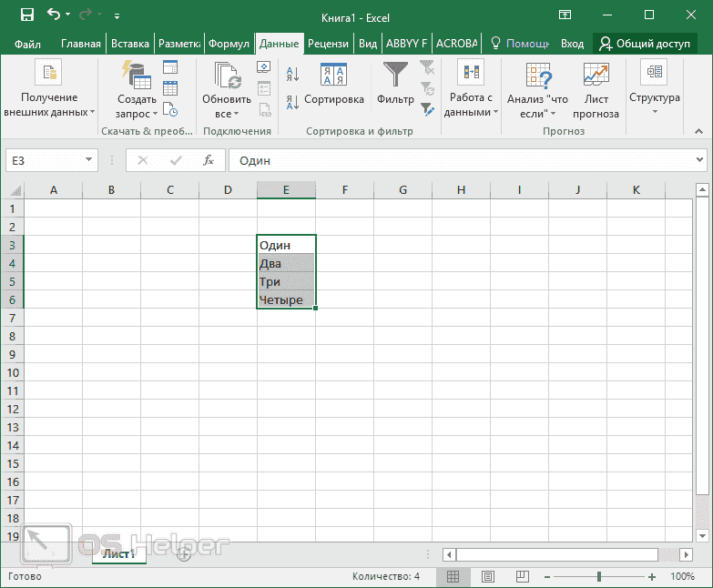Viewport: 713px width, 588px height.
Task: Expand the Outline group dropdown
Action: [x=654, y=91]
